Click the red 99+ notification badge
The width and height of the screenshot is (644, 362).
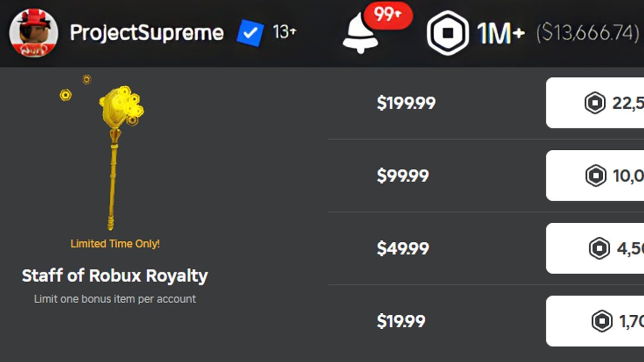[x=387, y=16]
